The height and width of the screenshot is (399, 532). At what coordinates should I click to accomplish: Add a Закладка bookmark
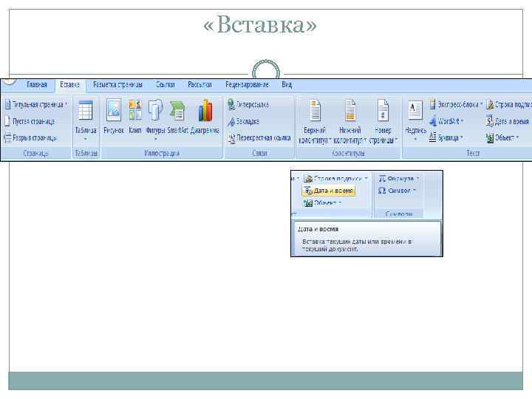244,121
